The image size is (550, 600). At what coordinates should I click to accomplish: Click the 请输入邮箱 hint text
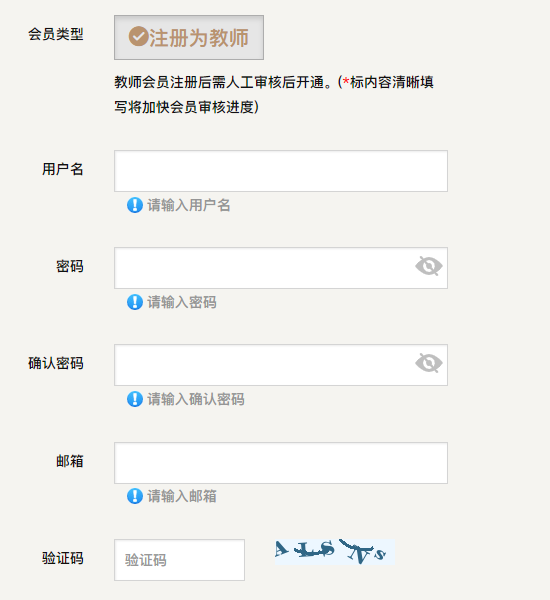click(182, 496)
